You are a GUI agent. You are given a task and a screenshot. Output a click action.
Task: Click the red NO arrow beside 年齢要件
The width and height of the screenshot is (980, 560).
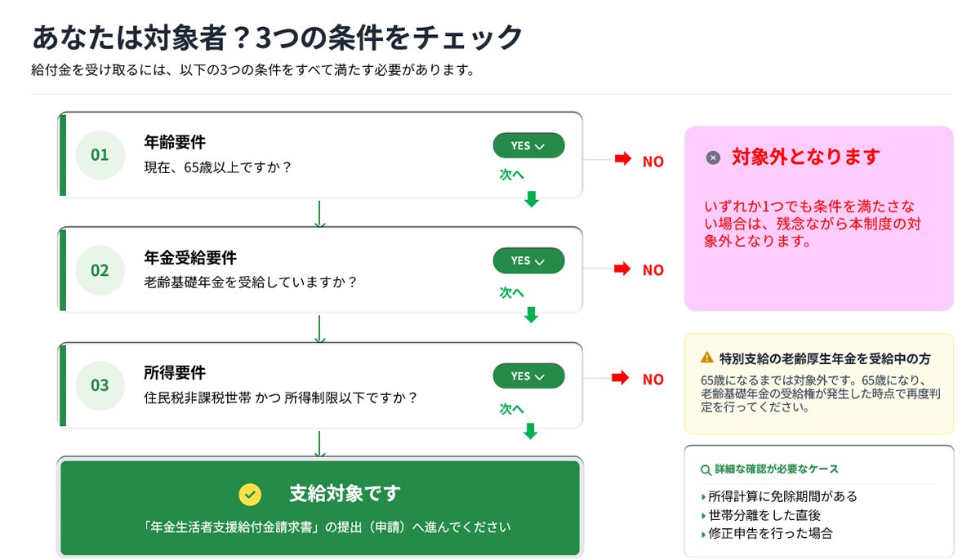click(623, 160)
